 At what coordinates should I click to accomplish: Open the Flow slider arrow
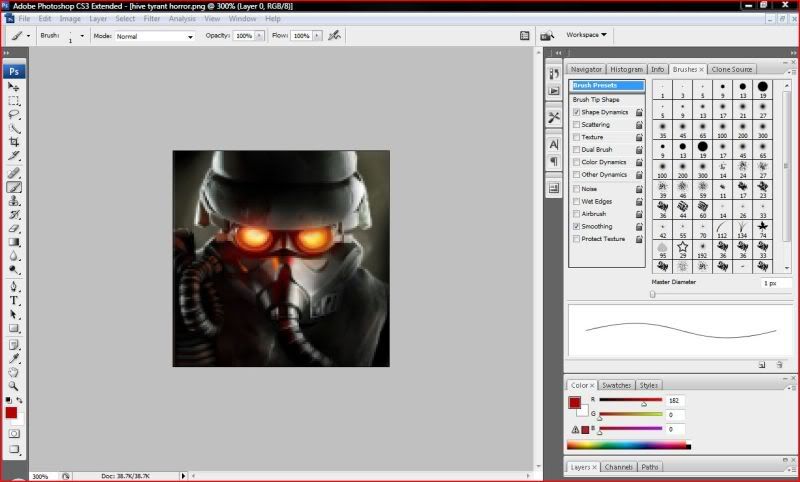317,36
